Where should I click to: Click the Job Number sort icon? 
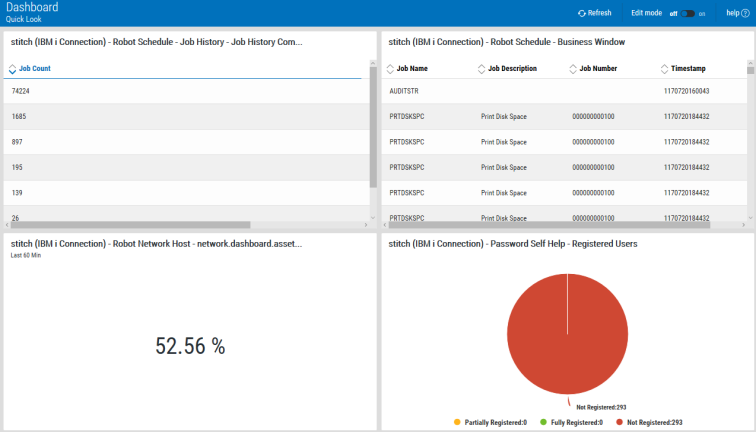coord(573,69)
